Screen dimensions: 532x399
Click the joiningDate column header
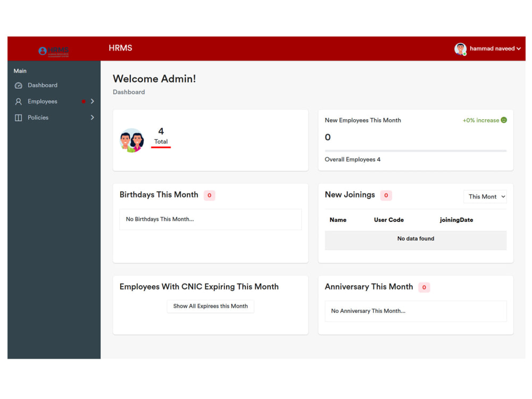[x=456, y=220]
